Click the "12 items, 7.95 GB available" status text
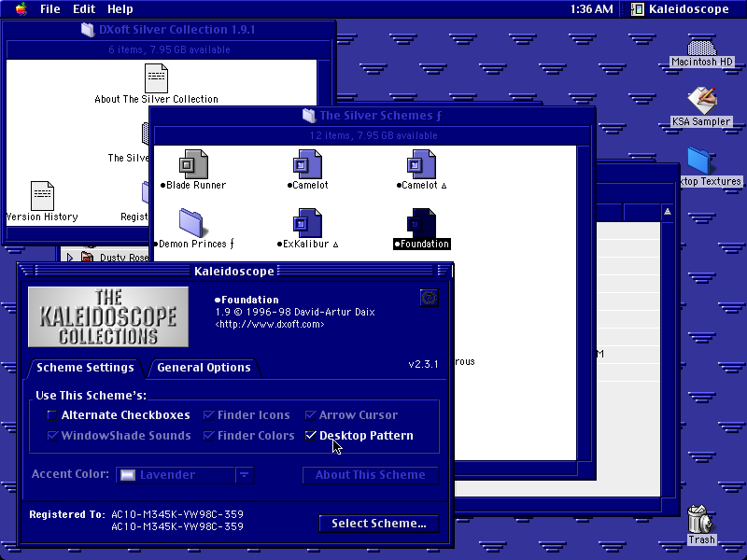 [x=373, y=135]
